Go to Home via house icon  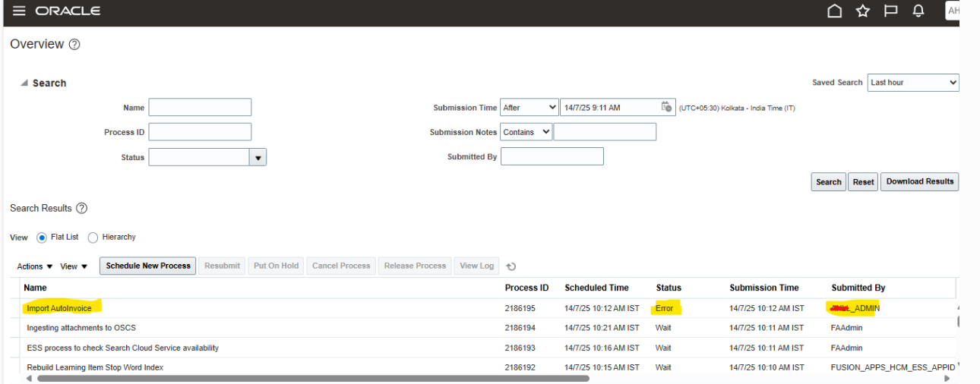(835, 11)
